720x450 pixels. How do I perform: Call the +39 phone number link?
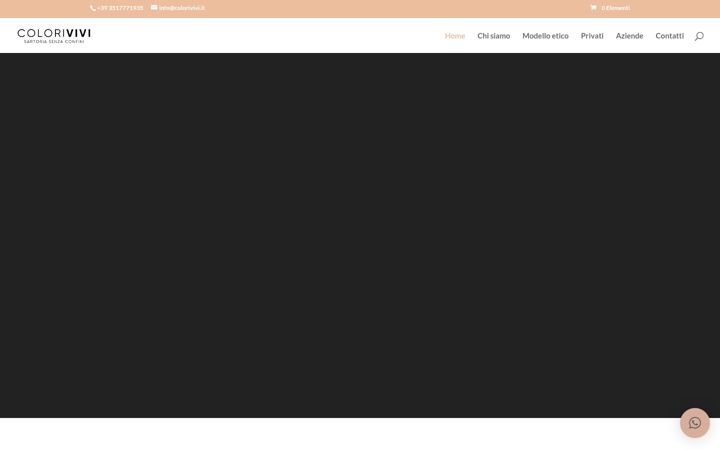pos(120,8)
